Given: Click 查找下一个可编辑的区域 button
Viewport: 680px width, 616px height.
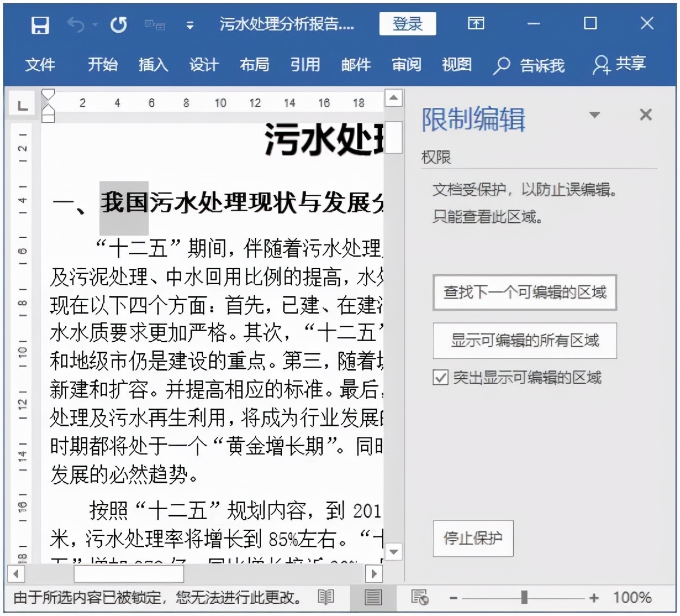Looking at the screenshot, I should click(524, 292).
